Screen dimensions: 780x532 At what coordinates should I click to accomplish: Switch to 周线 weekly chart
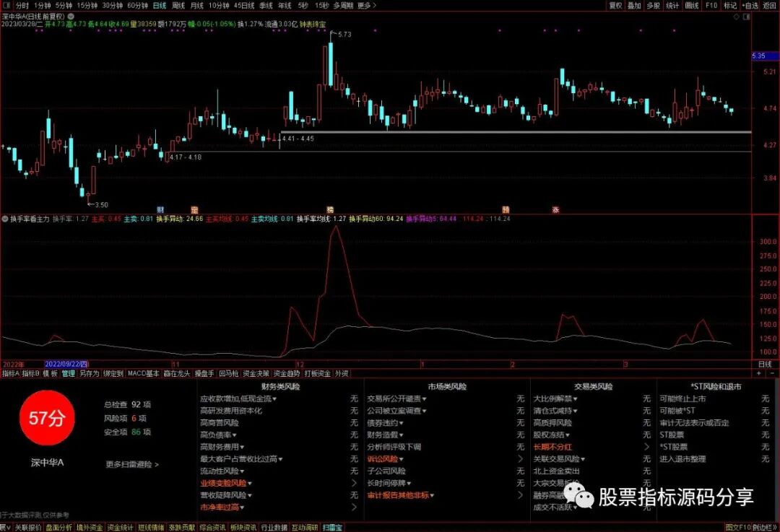[178, 6]
